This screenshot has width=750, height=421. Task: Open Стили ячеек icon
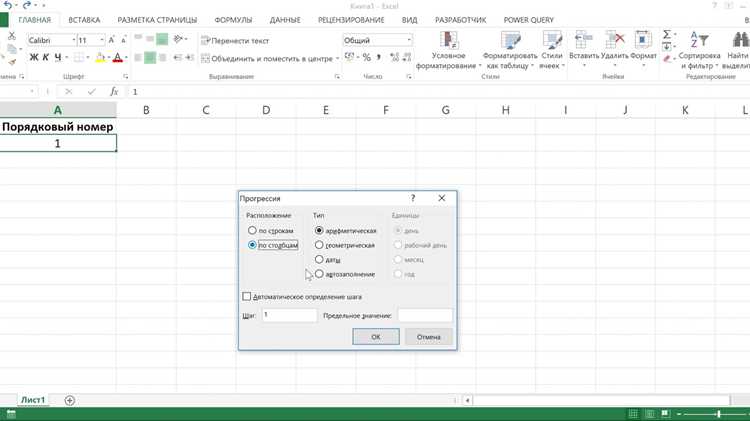coord(552,40)
